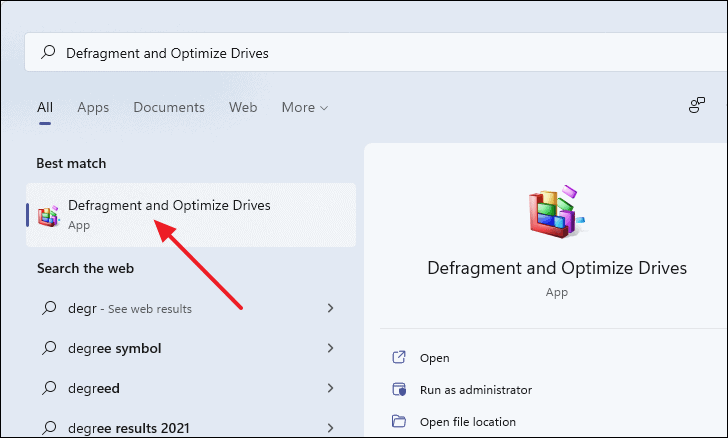Viewport: 728px width, 438px height.
Task: Expand the degreed suggestion arrow
Action: pyautogui.click(x=330, y=388)
